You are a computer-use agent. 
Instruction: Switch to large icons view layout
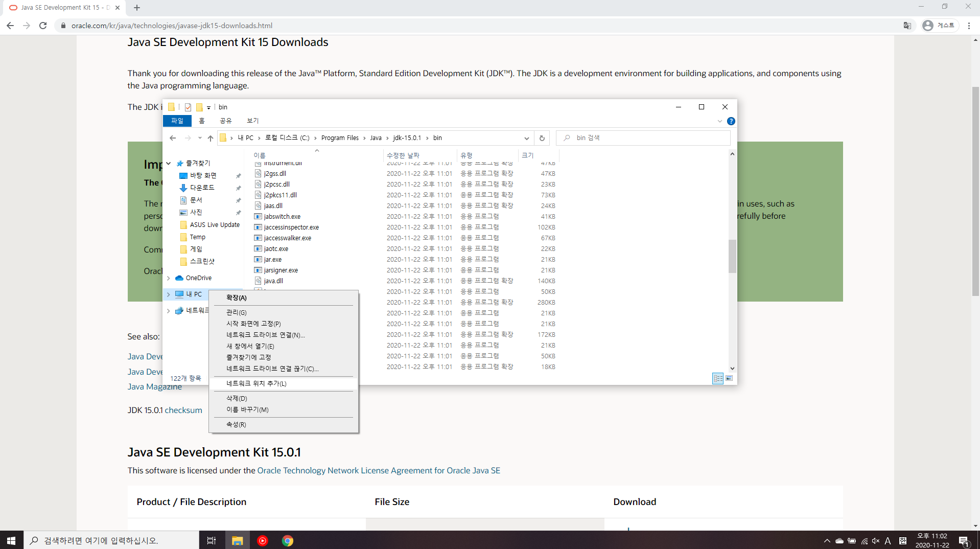click(x=729, y=378)
